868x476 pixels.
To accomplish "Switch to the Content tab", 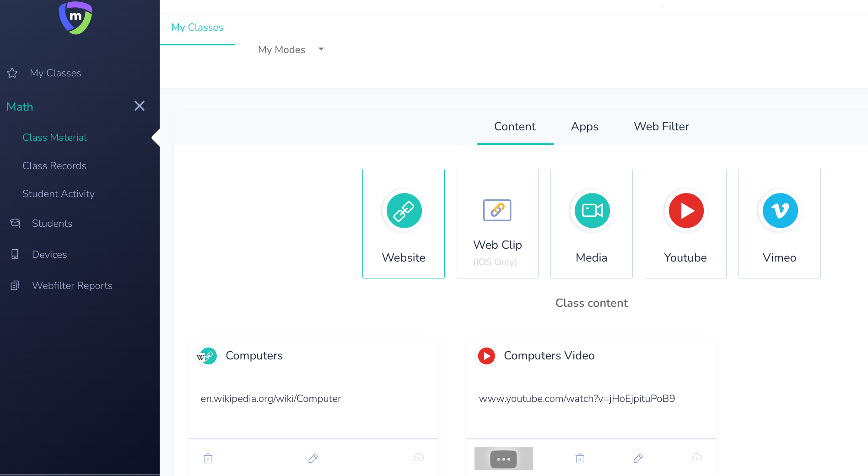I will pos(515,127).
